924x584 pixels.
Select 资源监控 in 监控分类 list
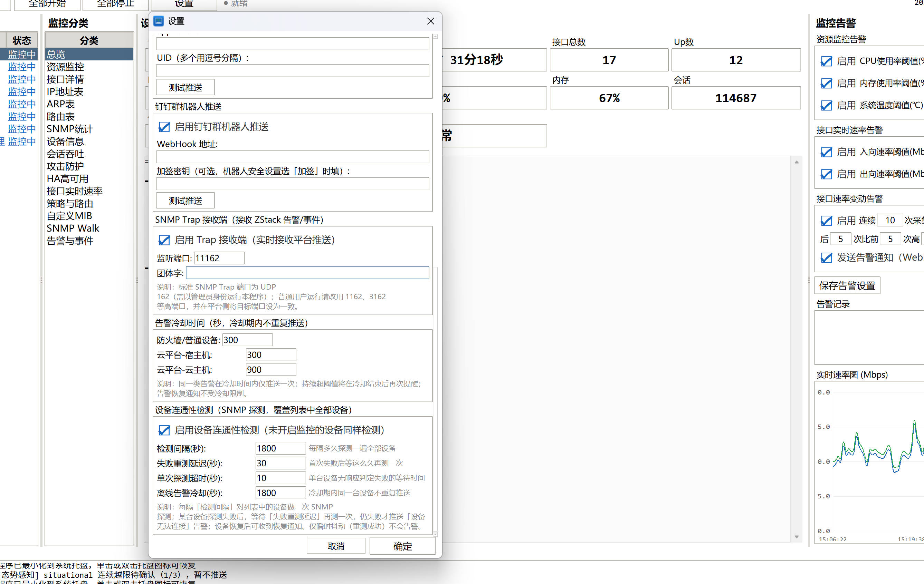[x=89, y=67]
